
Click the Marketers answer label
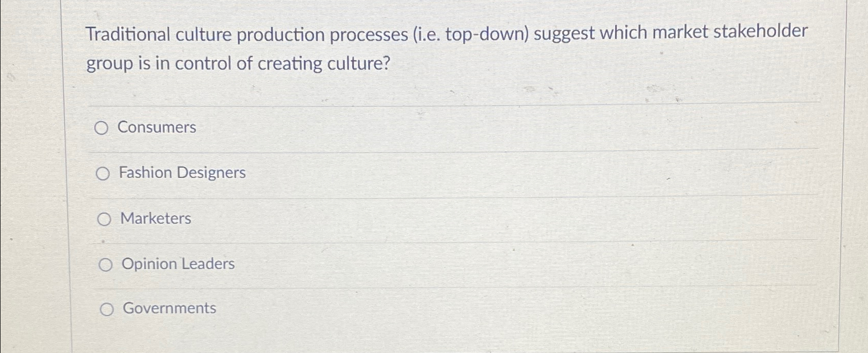coord(155,218)
